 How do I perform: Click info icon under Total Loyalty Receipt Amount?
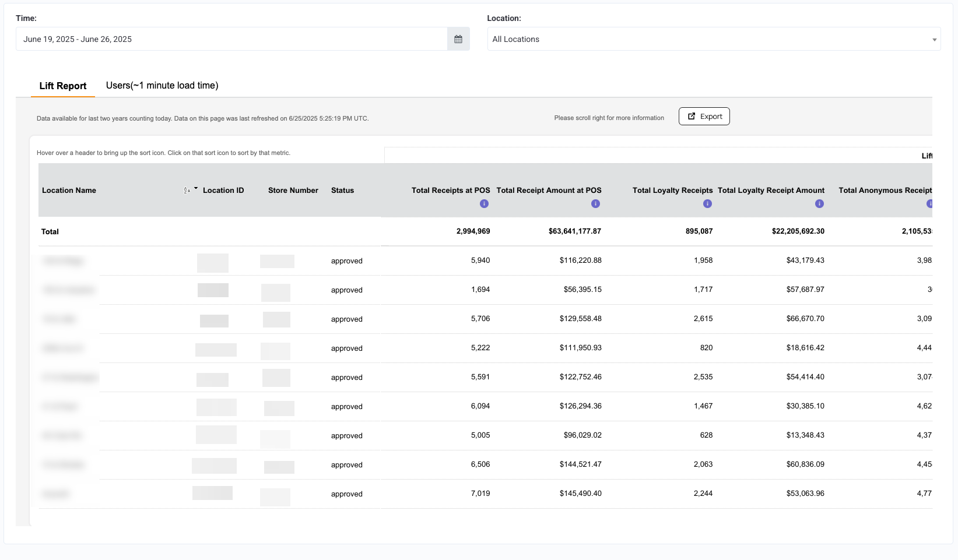point(819,203)
